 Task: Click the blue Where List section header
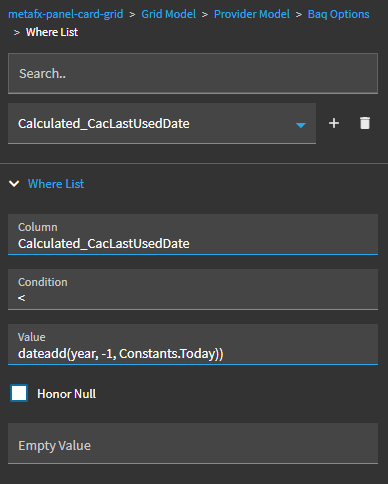[56, 184]
